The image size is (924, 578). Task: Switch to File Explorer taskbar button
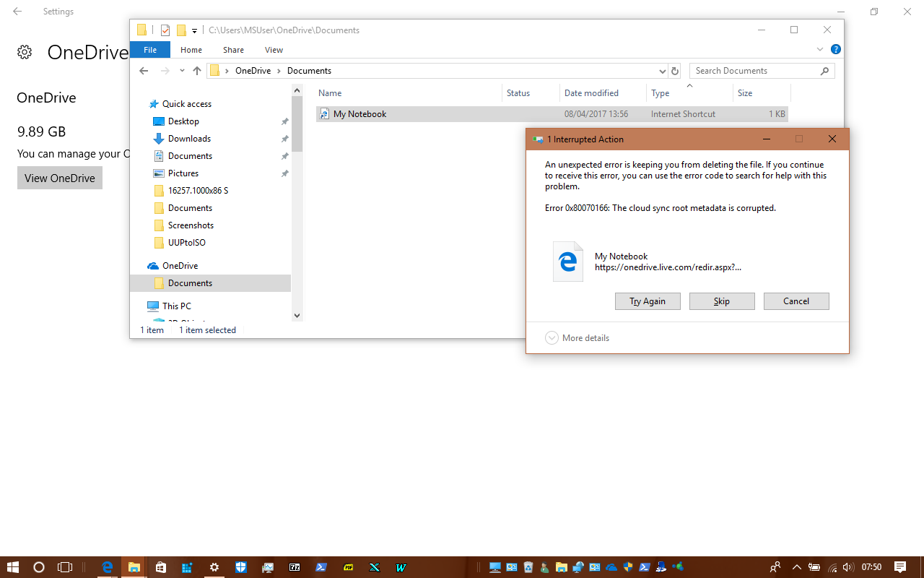134,567
